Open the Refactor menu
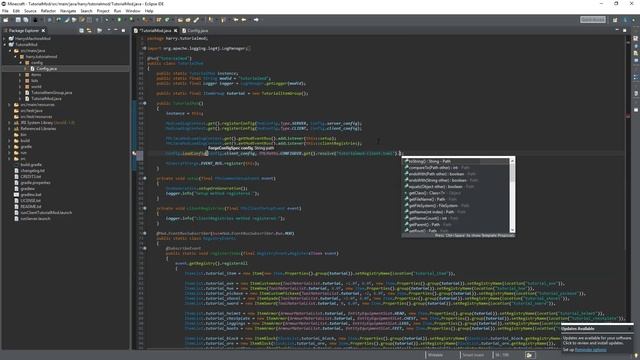Viewport: 640px width, 360px height. click(48, 11)
